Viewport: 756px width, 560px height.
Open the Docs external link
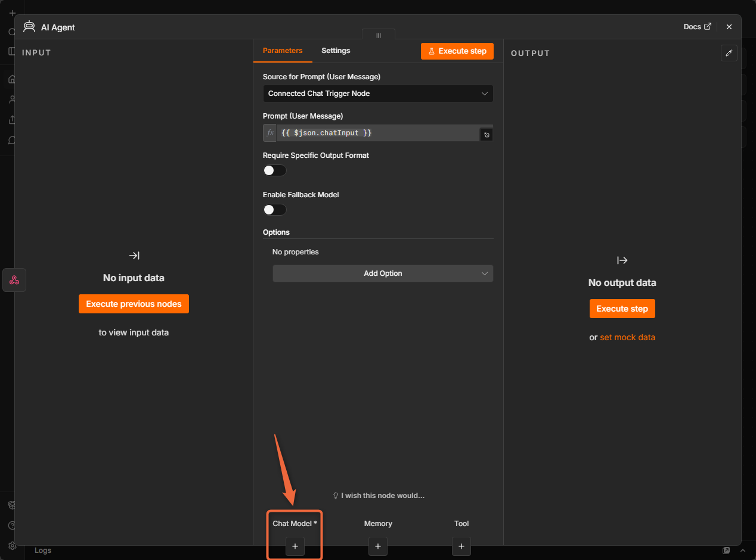(697, 27)
